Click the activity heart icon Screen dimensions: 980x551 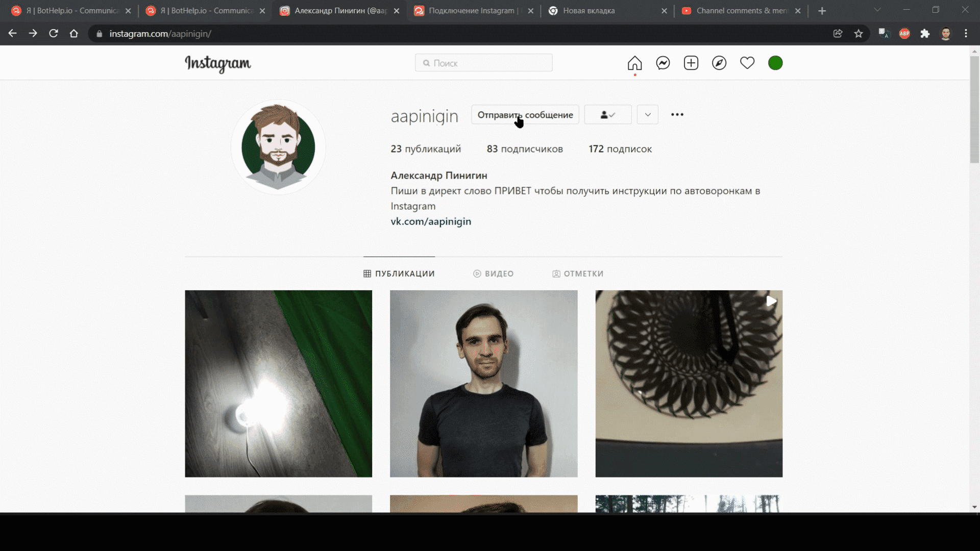click(747, 63)
